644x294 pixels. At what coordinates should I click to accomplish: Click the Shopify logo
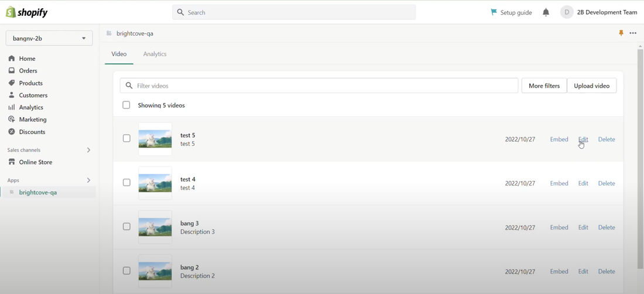[27, 12]
